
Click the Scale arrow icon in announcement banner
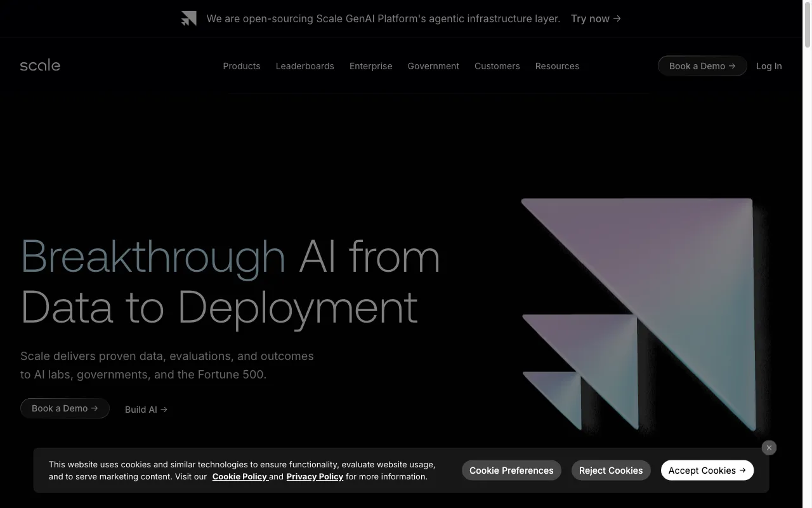point(188,18)
